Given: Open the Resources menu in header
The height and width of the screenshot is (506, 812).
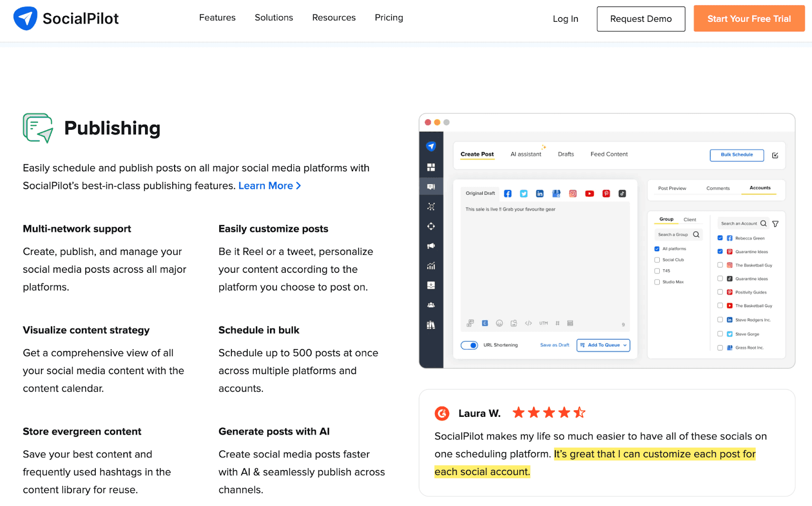Looking at the screenshot, I should coord(334,18).
